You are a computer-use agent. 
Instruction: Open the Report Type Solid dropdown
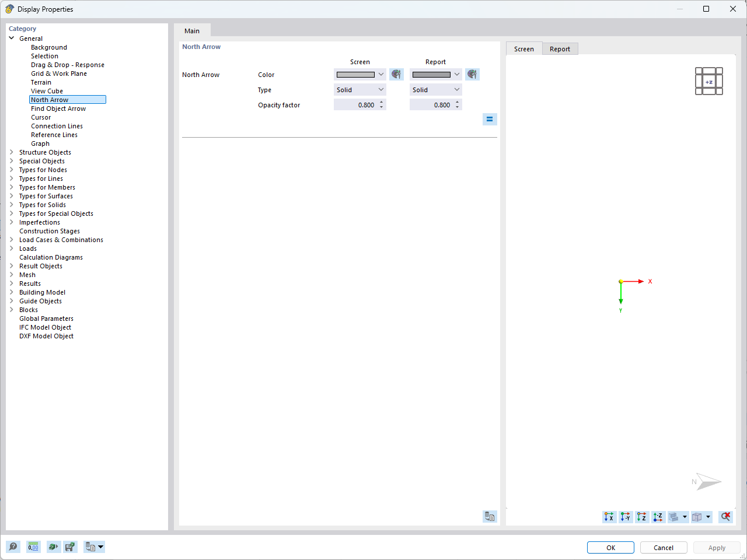click(436, 89)
